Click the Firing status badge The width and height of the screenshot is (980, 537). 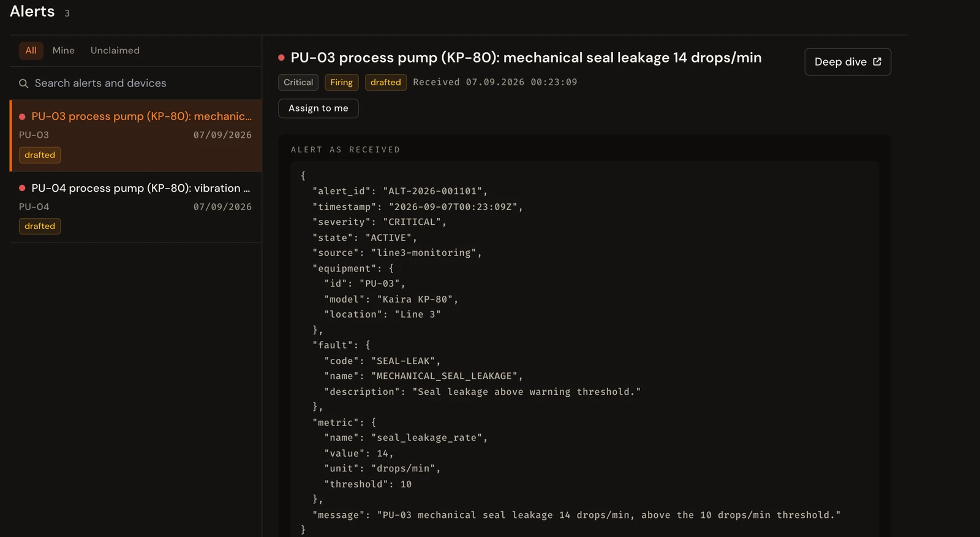tap(342, 82)
